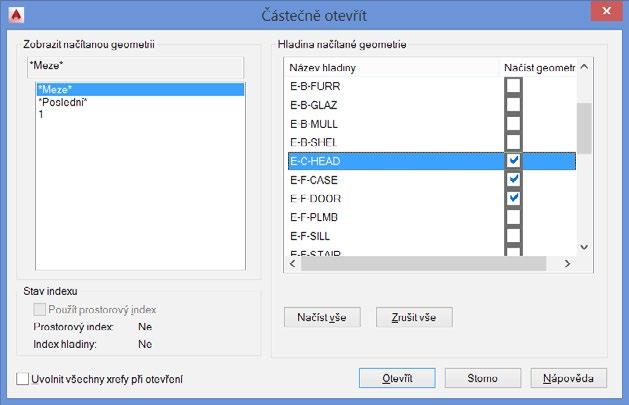Image resolution: width=629 pixels, height=405 pixels.
Task: Click the Zrušit vše button
Action: coord(414,317)
